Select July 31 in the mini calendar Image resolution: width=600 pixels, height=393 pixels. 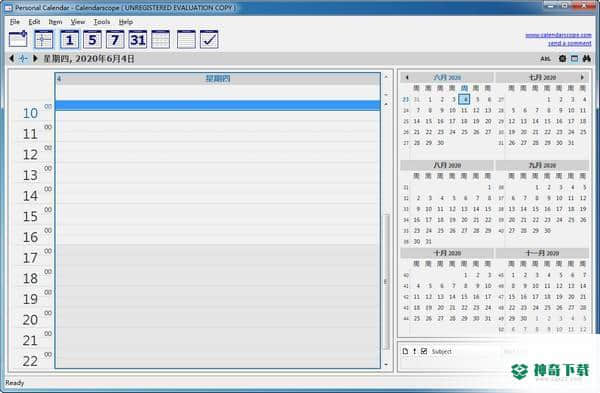(x=571, y=143)
